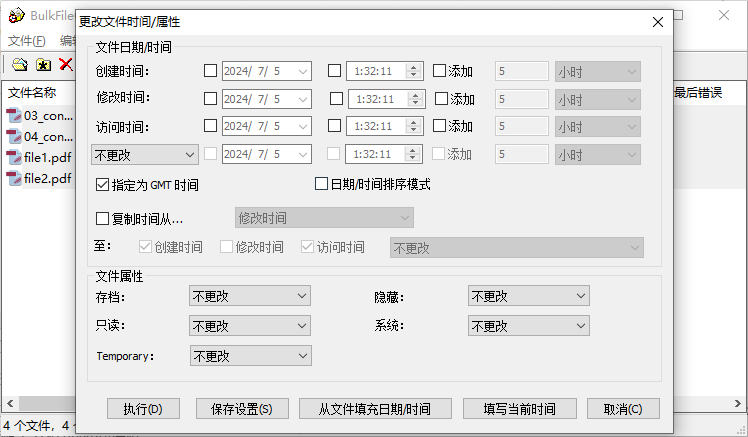Toggle 日期/时间排序模式 checkbox
The image size is (748, 437).
[322, 184]
